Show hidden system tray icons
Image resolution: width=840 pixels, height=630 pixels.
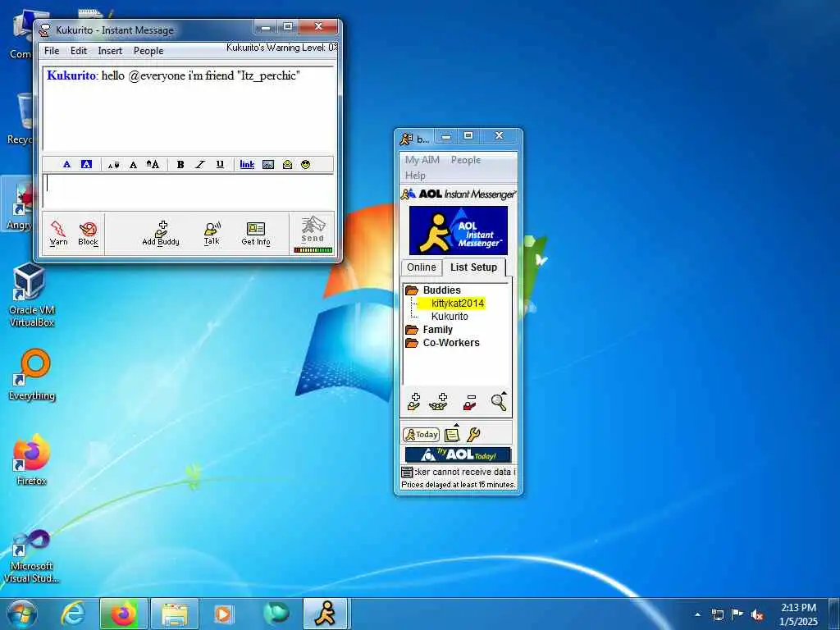click(697, 614)
